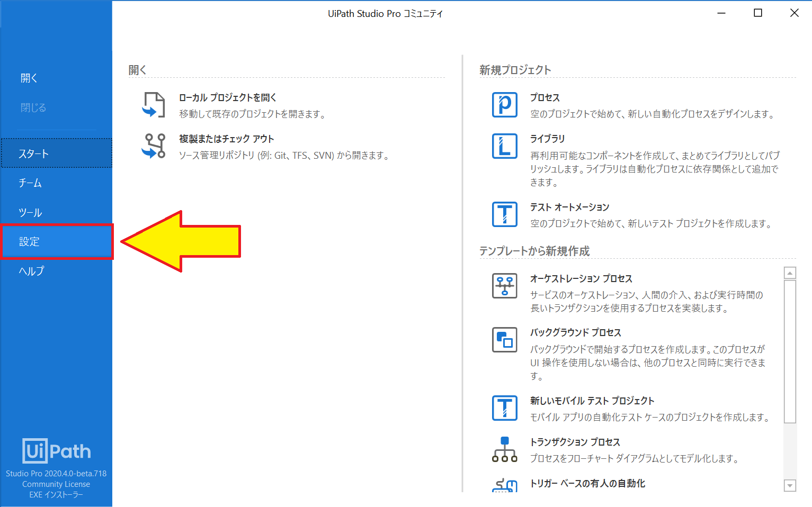Select トリガー ベースの有人の自動化 template
Viewport: 812px width, 507px height.
tap(588, 484)
